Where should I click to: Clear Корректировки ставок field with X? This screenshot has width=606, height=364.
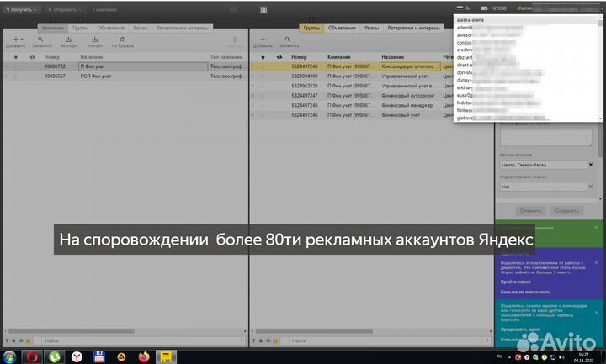(x=591, y=187)
